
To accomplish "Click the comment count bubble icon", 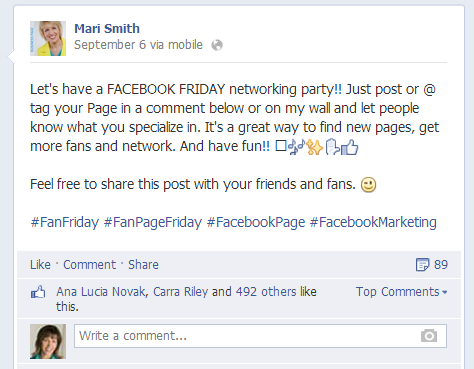I will 422,265.
